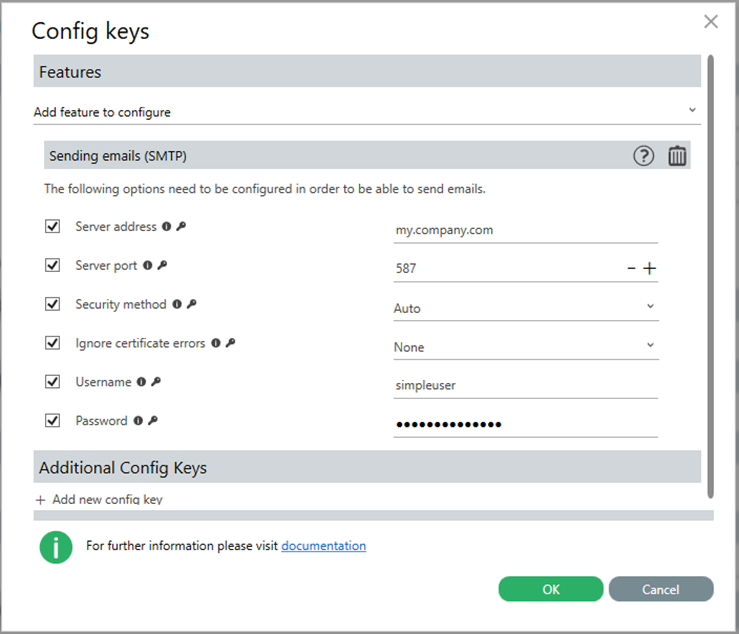The height and width of the screenshot is (634, 739).
Task: Delete the Sending emails (SMTP) feature
Action: [x=677, y=156]
